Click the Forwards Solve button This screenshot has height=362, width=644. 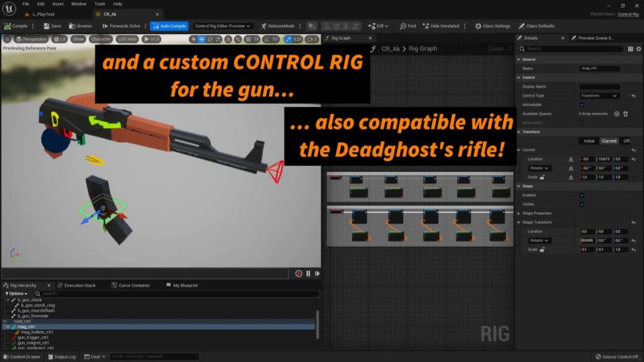point(121,26)
